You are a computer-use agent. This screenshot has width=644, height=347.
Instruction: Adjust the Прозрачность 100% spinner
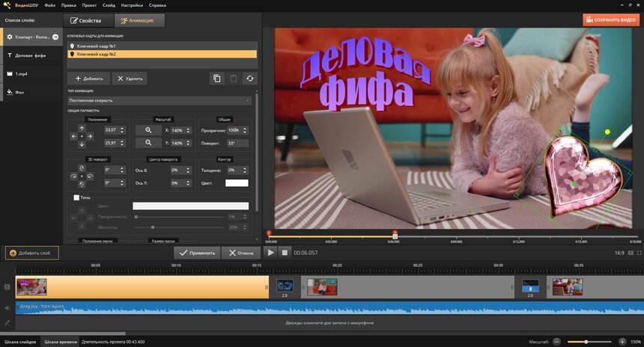click(x=238, y=130)
